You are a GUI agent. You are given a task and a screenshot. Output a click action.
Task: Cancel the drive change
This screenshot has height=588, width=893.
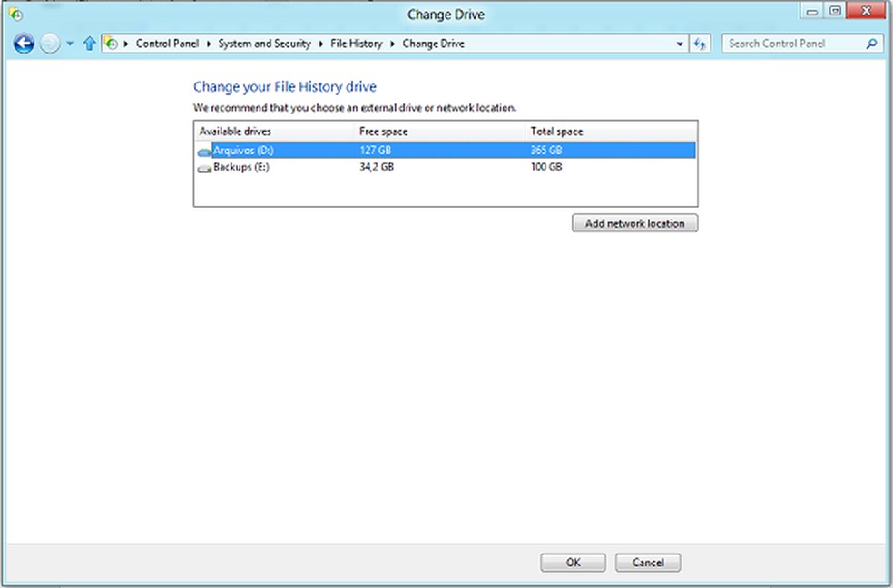(648, 563)
